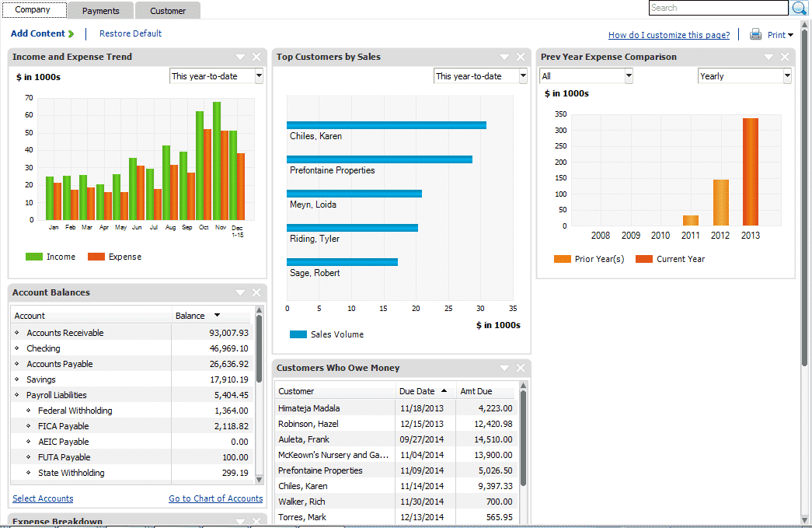
Task: Click the Torres, Mark customer row
Action: [x=396, y=517]
